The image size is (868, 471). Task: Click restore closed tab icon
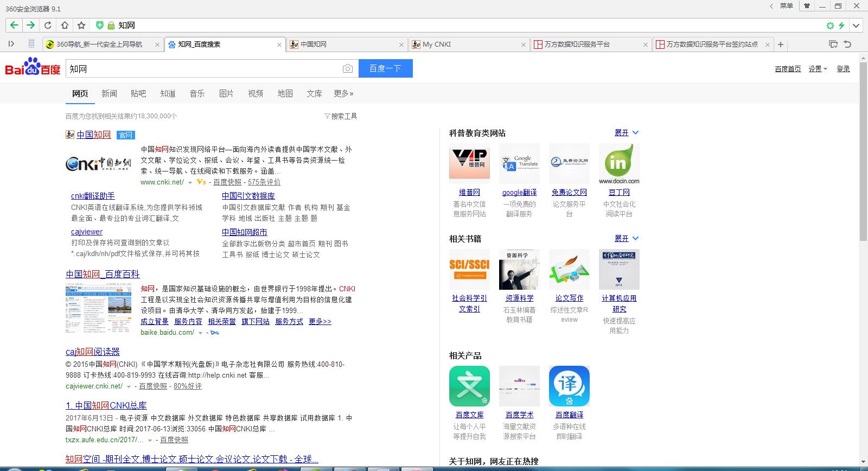tap(847, 44)
